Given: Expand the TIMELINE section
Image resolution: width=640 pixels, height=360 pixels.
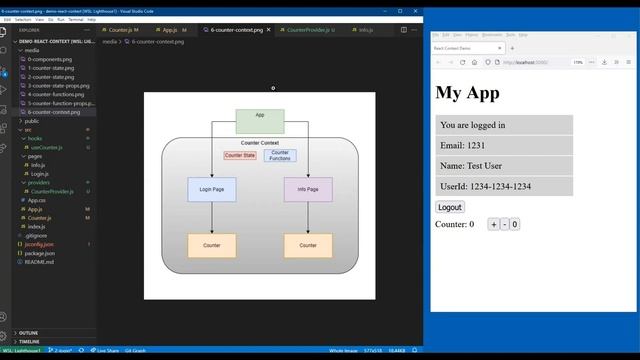Looking at the screenshot, I should tap(29, 342).
